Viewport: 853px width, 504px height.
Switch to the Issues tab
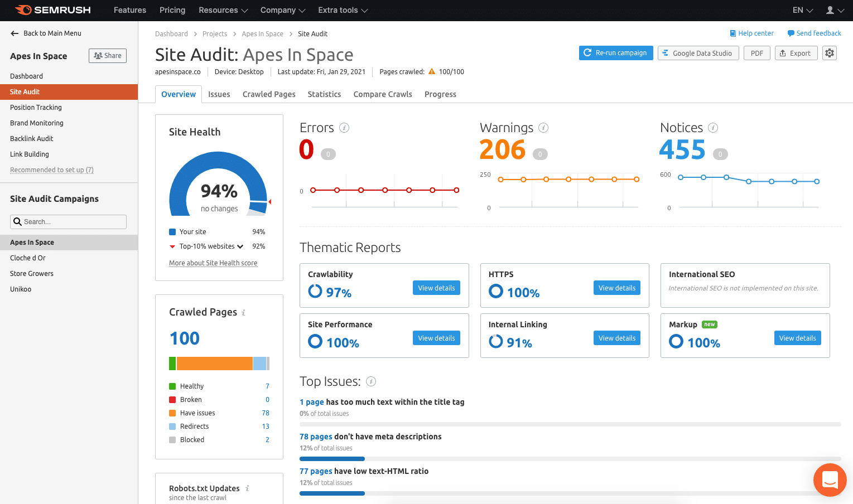point(219,94)
